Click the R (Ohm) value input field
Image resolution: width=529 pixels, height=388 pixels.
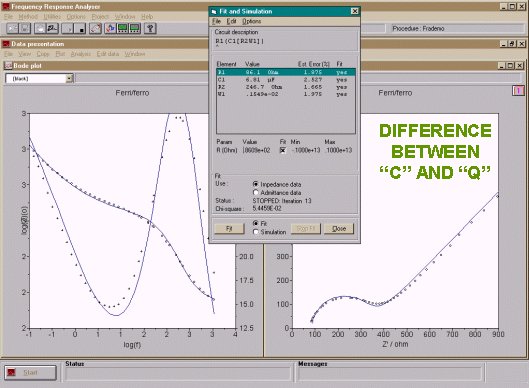click(257, 150)
